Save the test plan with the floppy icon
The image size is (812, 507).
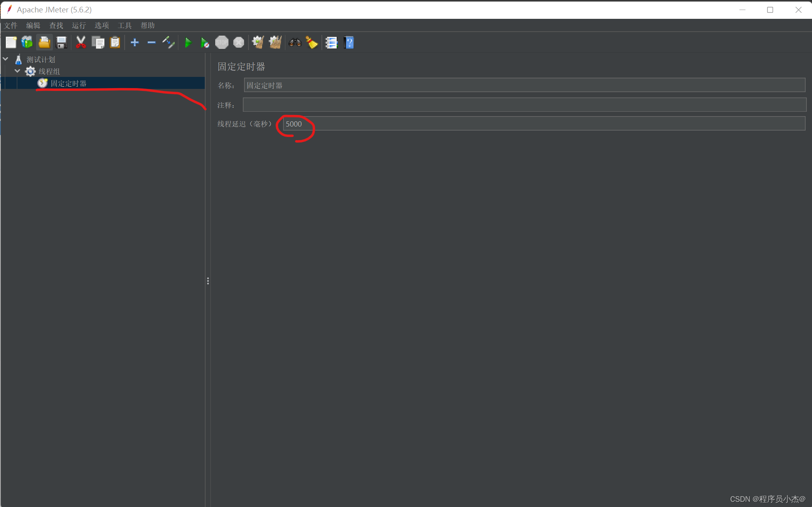coord(61,42)
